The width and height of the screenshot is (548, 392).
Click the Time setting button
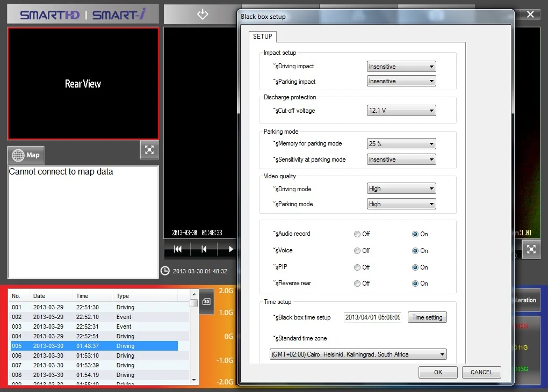coord(427,317)
